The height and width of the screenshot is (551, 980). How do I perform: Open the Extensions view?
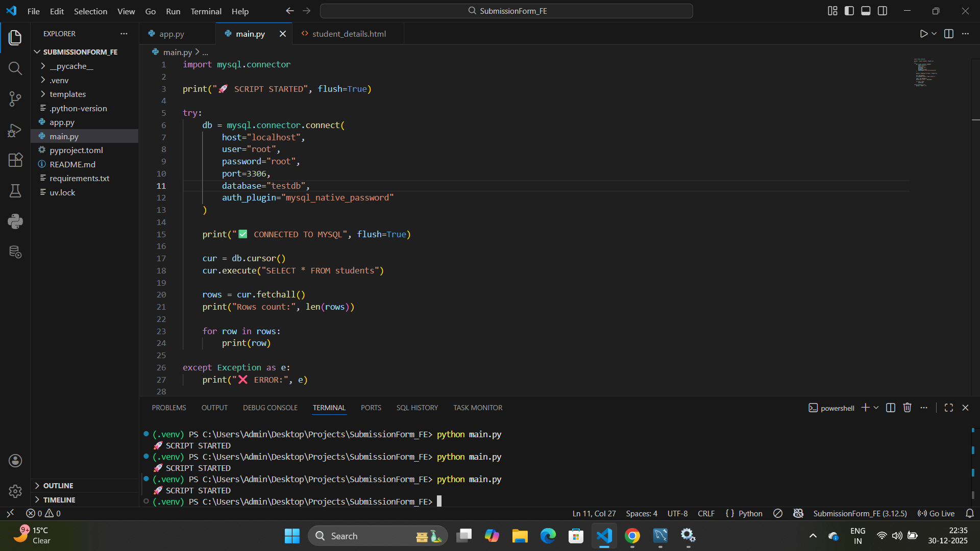click(15, 160)
